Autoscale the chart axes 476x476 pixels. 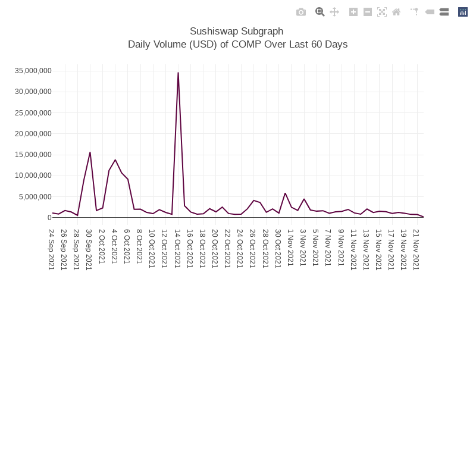point(382,12)
